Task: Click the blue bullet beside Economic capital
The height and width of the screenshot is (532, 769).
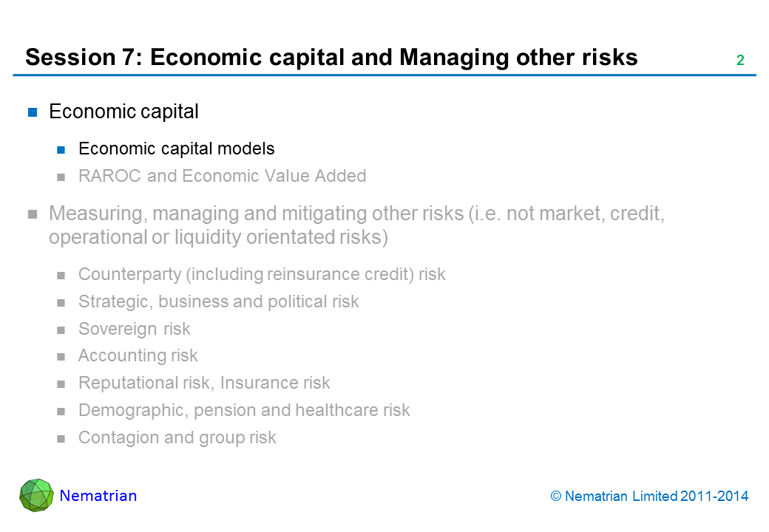Action: pyautogui.click(x=33, y=112)
